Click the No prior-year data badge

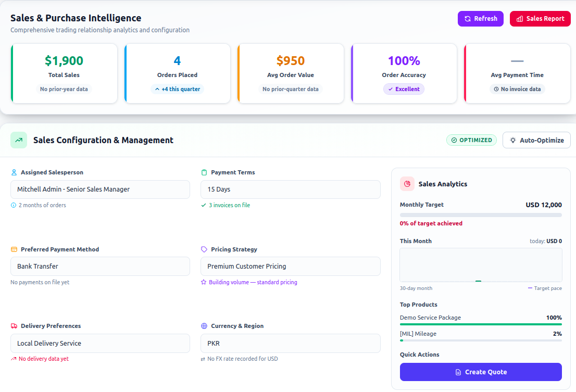click(x=64, y=89)
